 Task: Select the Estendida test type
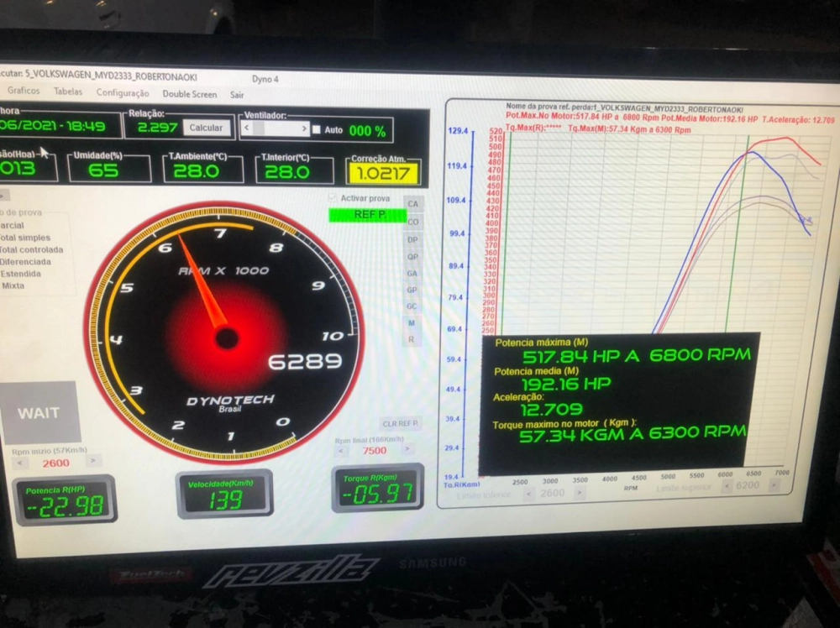[x=20, y=274]
